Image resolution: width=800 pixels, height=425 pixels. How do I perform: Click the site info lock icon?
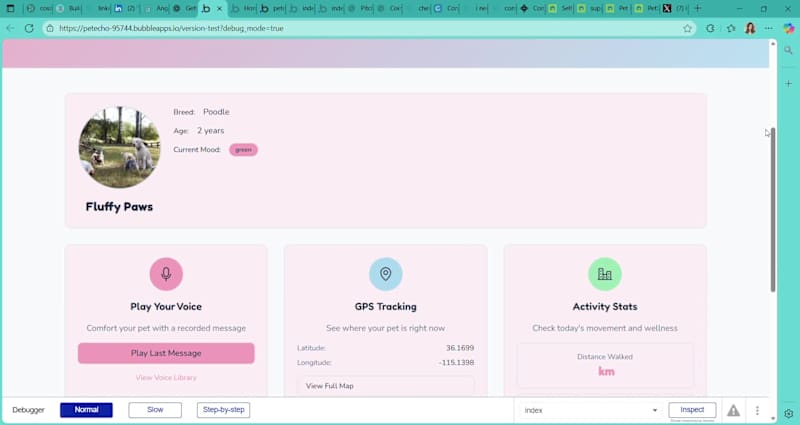[x=50, y=29]
